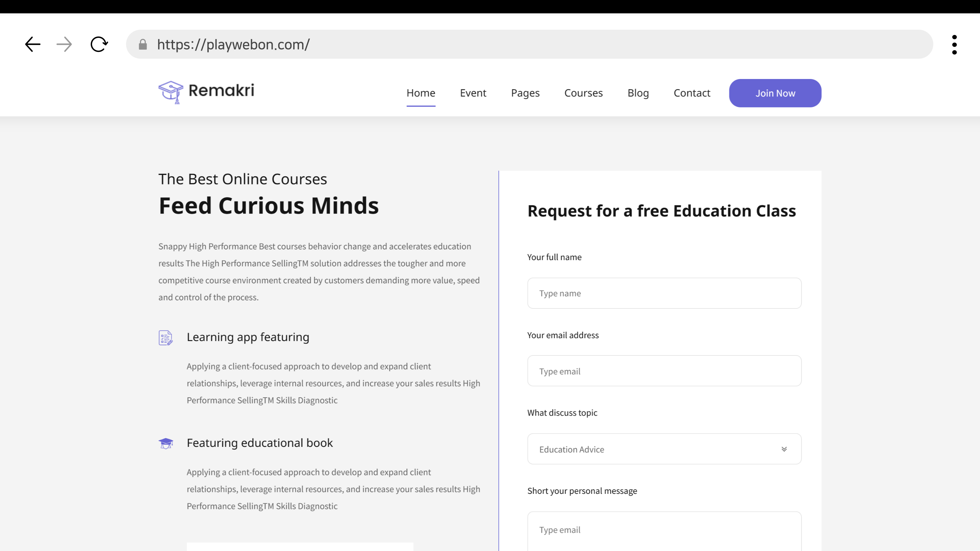Select the Home navigation tab
This screenshot has width=980, height=551.
(x=421, y=93)
